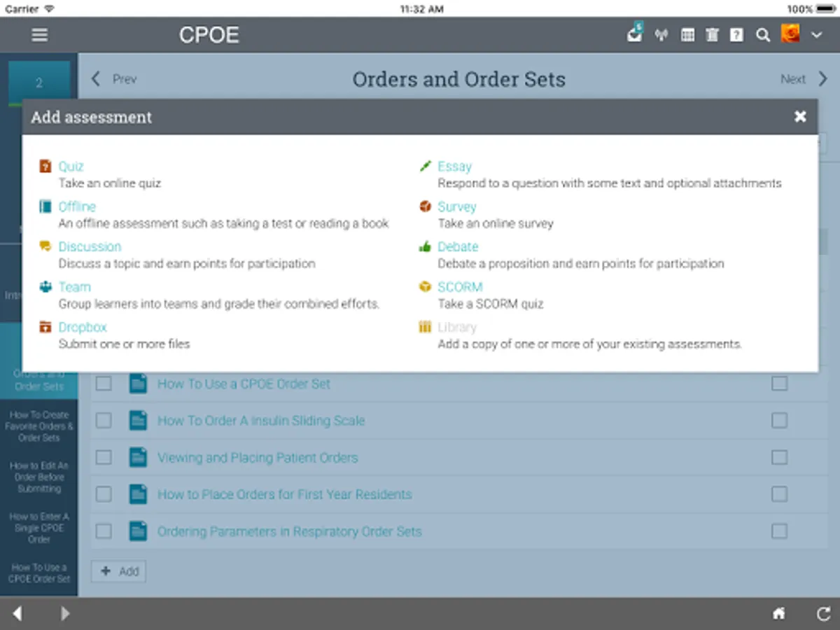Screen dimensions: 840x630
Task: Open Ordering Parameters in Respiratory Order Sets
Action: tap(289, 531)
